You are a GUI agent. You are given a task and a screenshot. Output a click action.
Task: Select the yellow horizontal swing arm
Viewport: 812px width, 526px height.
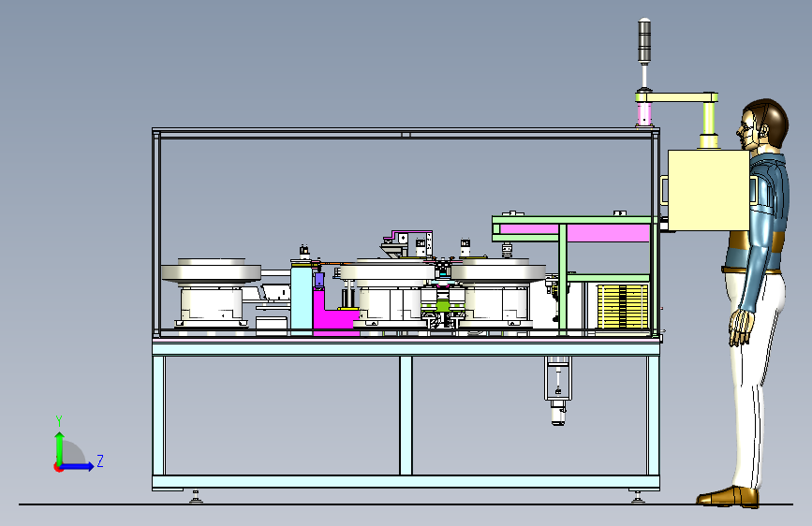pyautogui.click(x=677, y=97)
